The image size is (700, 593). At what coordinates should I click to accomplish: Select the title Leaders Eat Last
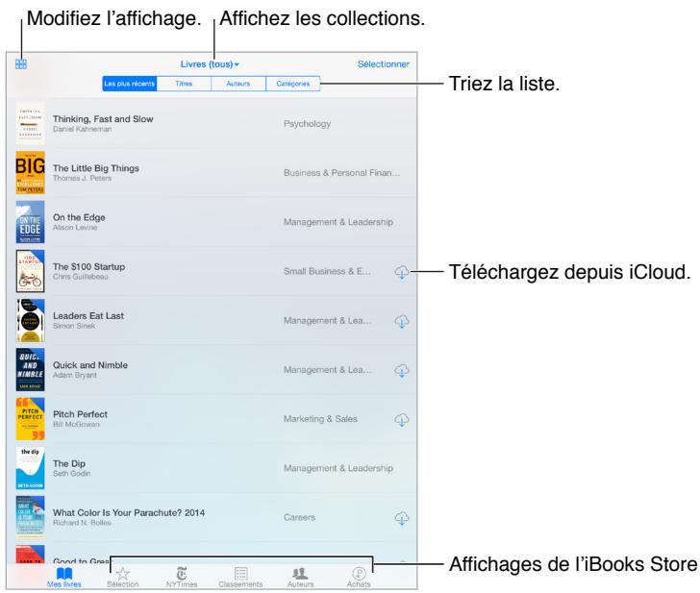coord(88,316)
